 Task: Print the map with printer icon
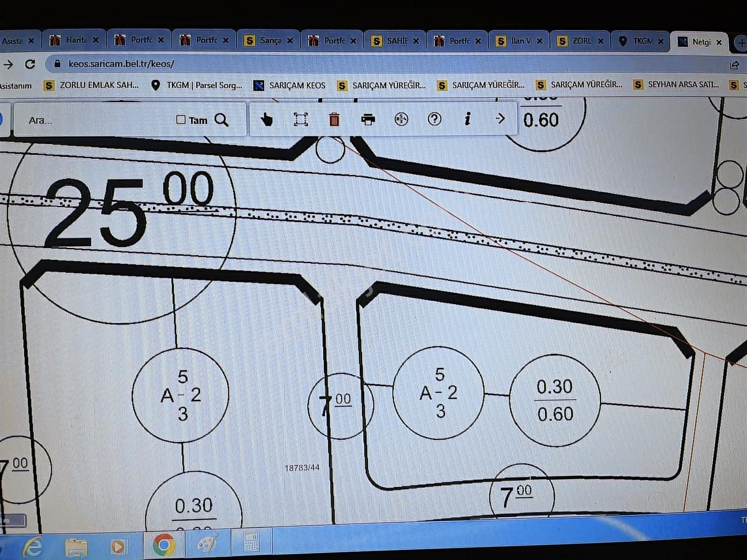click(x=368, y=119)
